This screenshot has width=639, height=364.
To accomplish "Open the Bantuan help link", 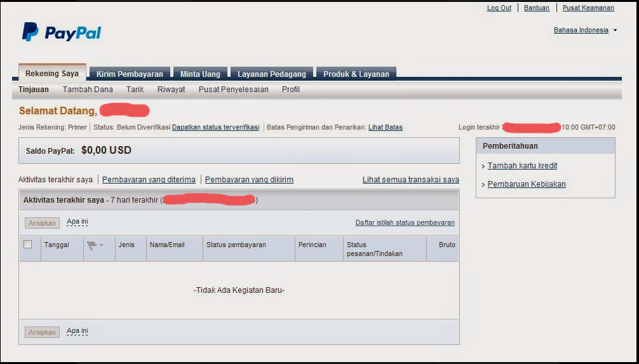I will 537,8.
